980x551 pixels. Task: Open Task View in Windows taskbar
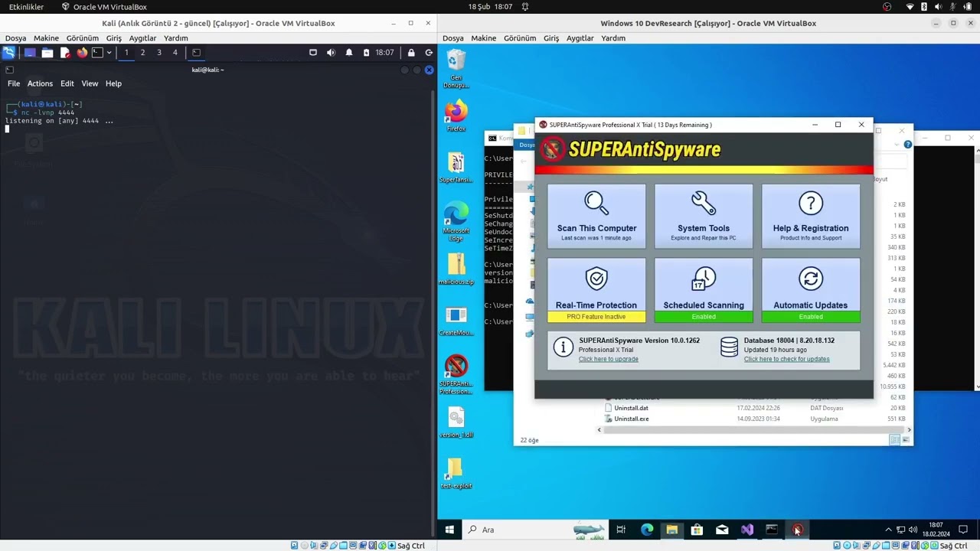coord(621,530)
